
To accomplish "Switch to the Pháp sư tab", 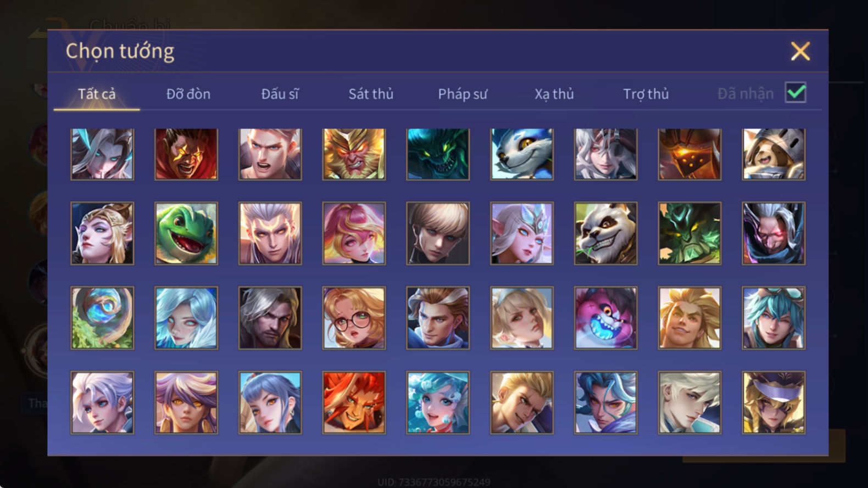I will coord(463,94).
